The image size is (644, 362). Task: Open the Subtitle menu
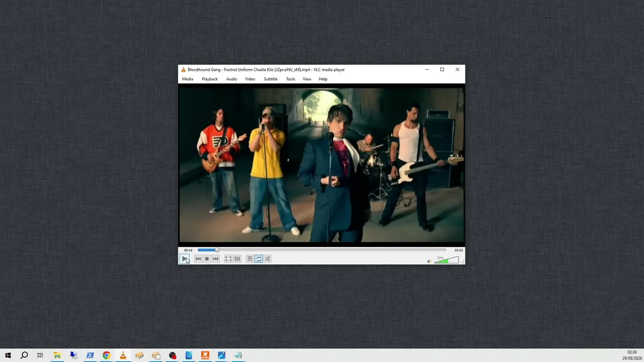tap(271, 79)
